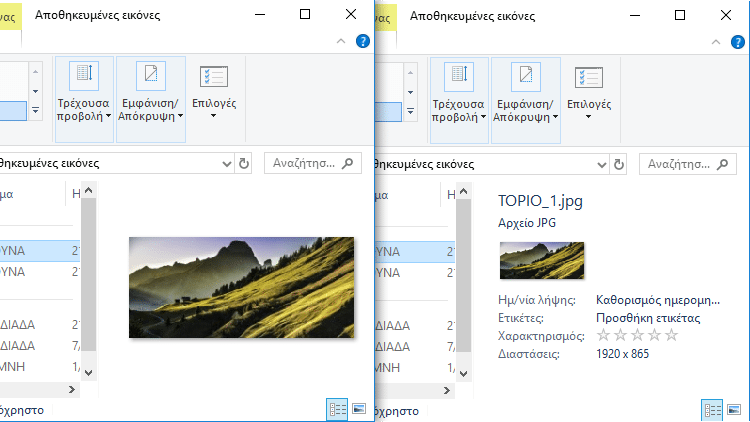Switch to details view in left window
This screenshot has height=422, width=750.
coord(337,410)
